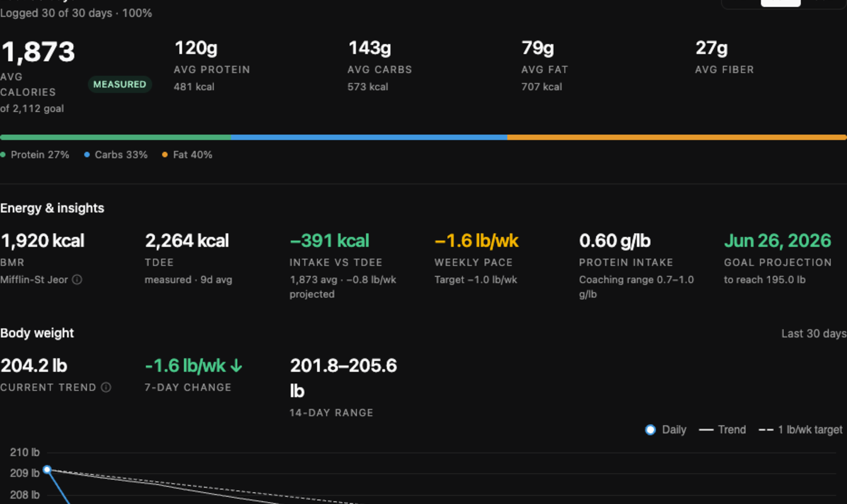Click the green MEASURED badge

click(x=120, y=84)
